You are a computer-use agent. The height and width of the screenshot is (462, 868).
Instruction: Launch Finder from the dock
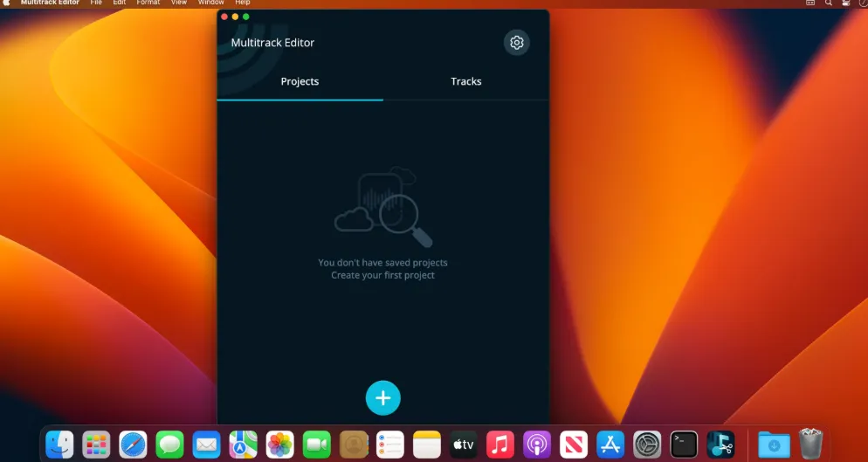coord(59,445)
